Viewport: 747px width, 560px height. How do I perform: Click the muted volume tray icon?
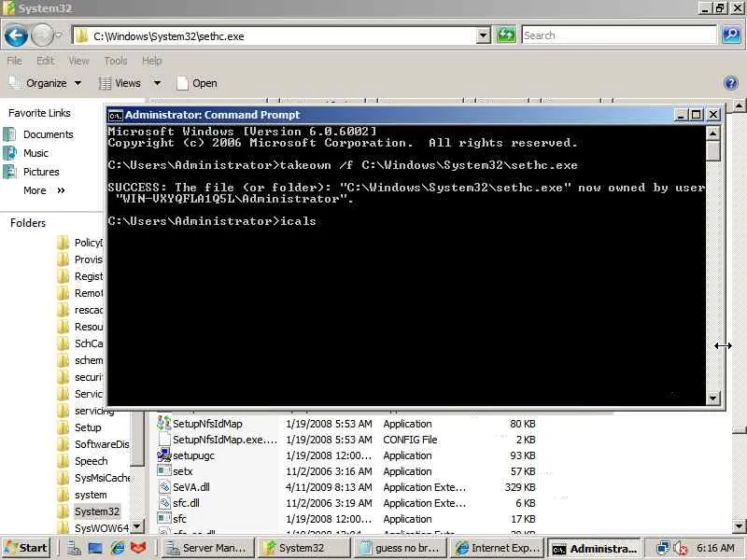[681, 549]
